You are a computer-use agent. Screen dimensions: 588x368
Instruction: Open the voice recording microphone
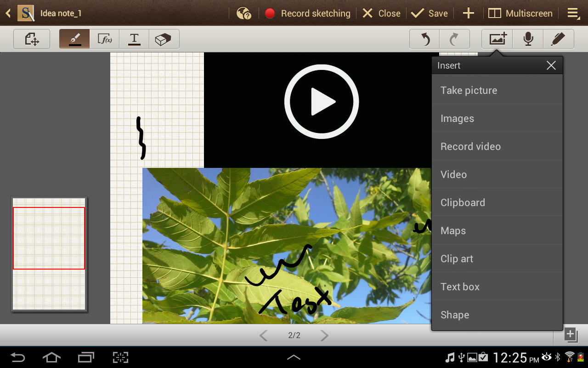(528, 40)
